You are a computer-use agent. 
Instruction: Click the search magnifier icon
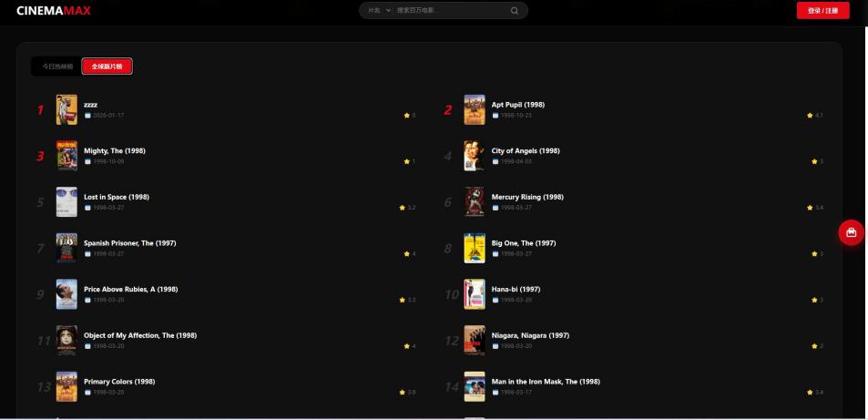pyautogui.click(x=515, y=11)
